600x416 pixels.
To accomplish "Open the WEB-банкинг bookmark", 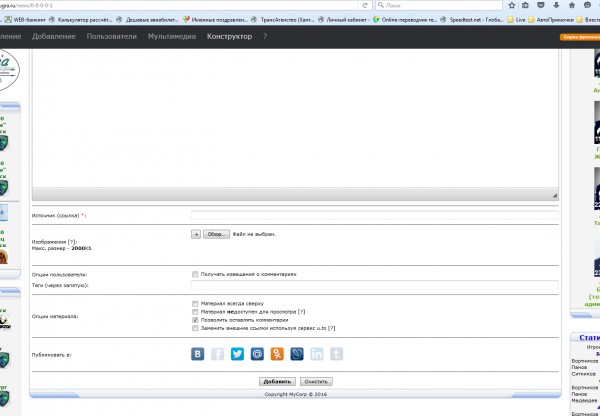I will [x=25, y=20].
